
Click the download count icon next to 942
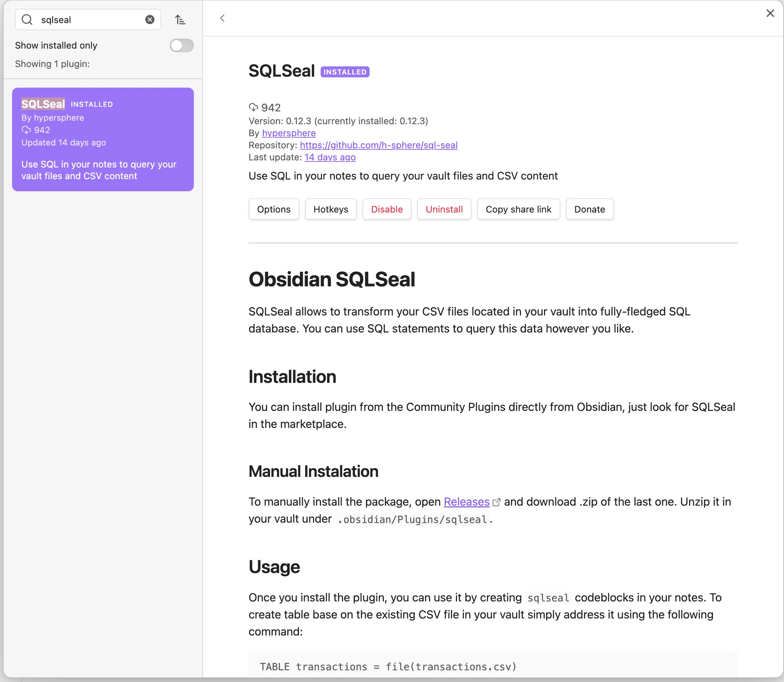[253, 107]
